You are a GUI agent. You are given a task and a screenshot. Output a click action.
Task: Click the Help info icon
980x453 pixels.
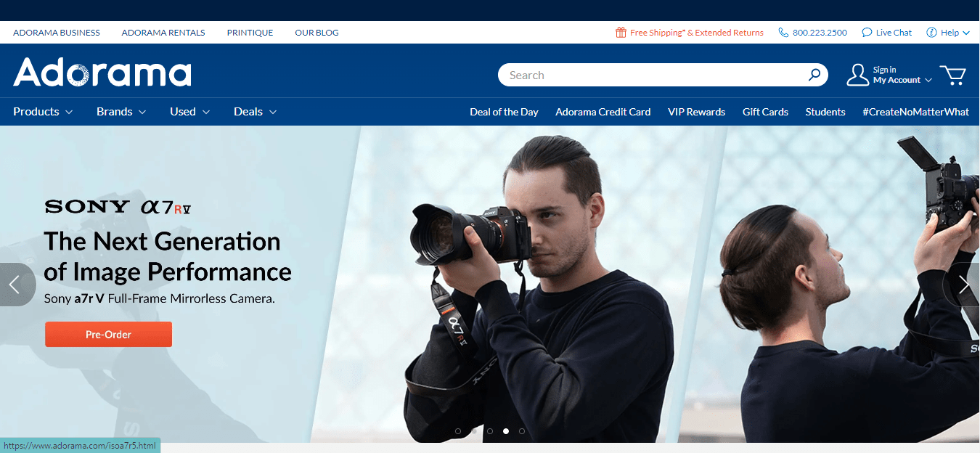[x=931, y=32]
